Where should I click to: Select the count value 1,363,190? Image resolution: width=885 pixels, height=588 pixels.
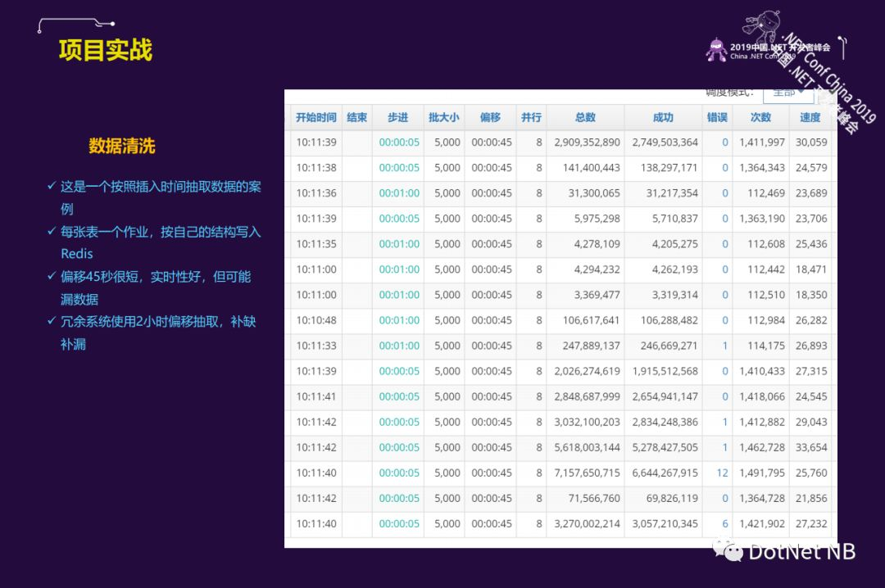pyautogui.click(x=762, y=219)
